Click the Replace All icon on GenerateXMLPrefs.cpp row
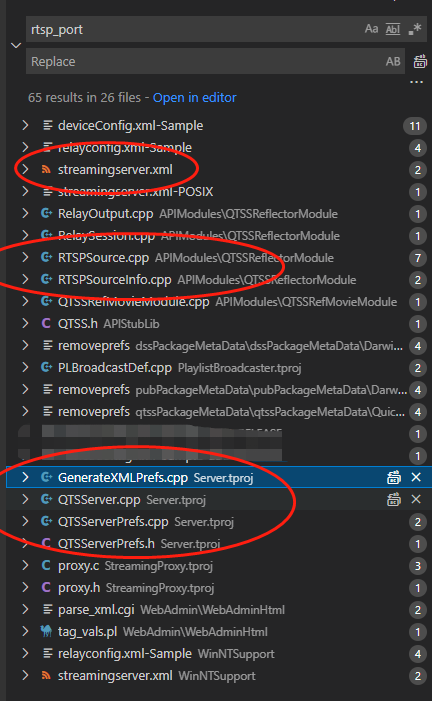This screenshot has height=701, width=432. [x=394, y=477]
